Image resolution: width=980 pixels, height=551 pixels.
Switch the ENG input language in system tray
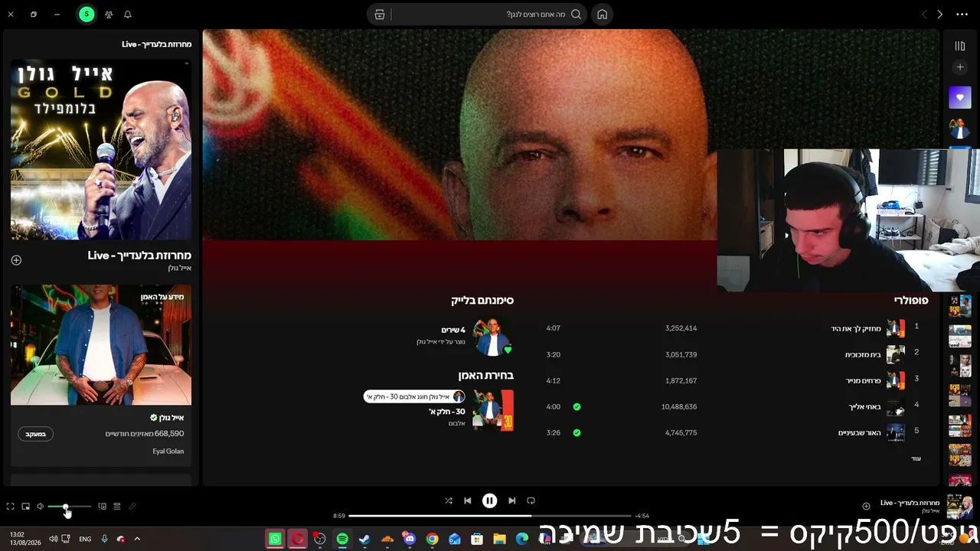click(x=85, y=539)
